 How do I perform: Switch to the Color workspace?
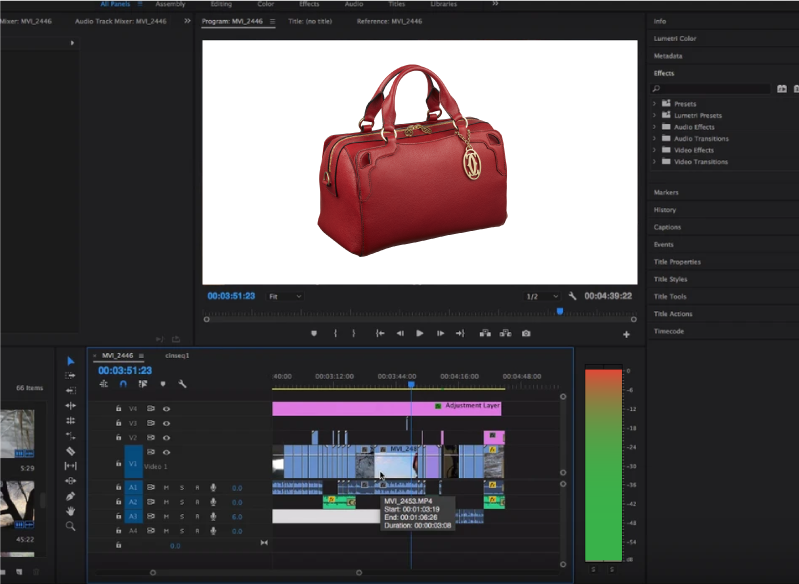click(x=265, y=4)
